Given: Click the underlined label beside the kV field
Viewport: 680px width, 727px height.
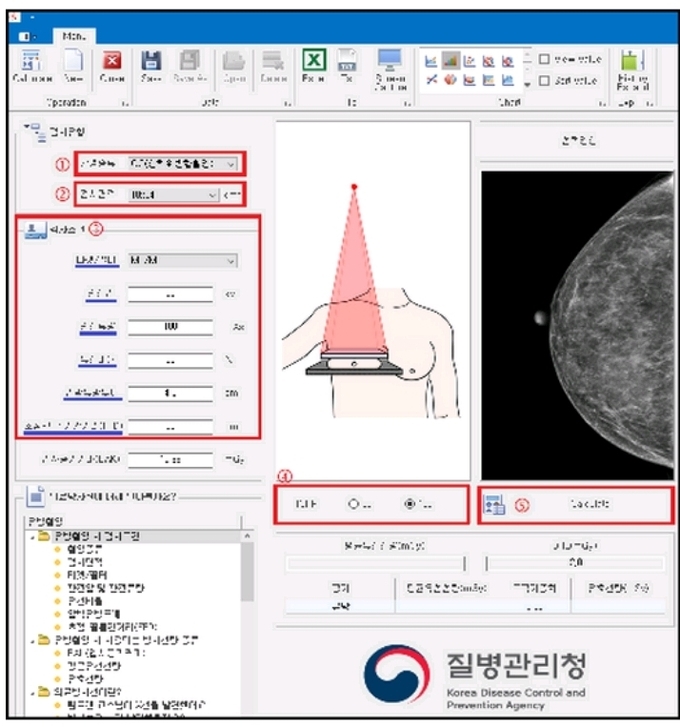Looking at the screenshot, I should point(101,294).
